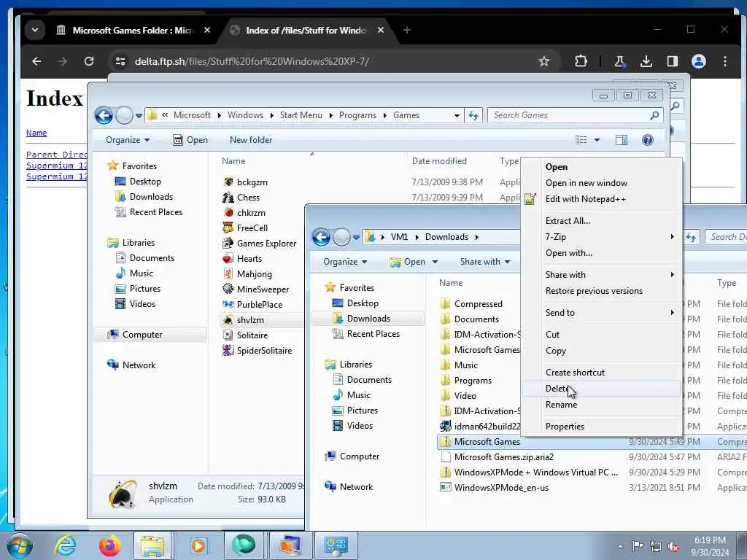747x560 pixels.
Task: Open Share with dropdown in Downloads toolbar
Action: pos(485,262)
